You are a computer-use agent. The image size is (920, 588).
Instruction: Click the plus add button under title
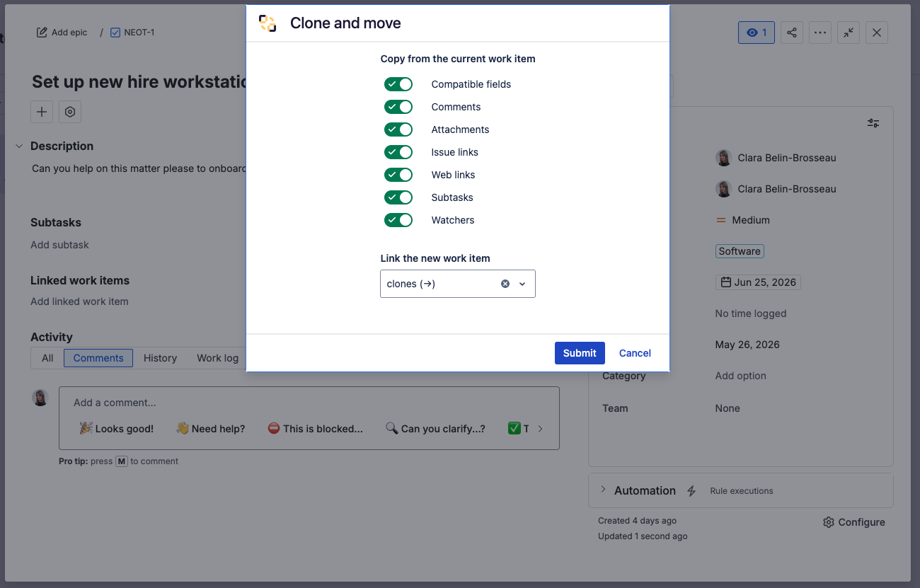tap(42, 112)
